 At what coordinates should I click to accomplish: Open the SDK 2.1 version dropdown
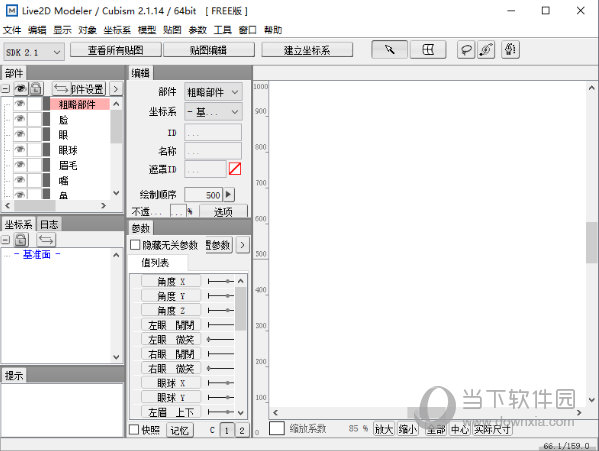[x=34, y=52]
